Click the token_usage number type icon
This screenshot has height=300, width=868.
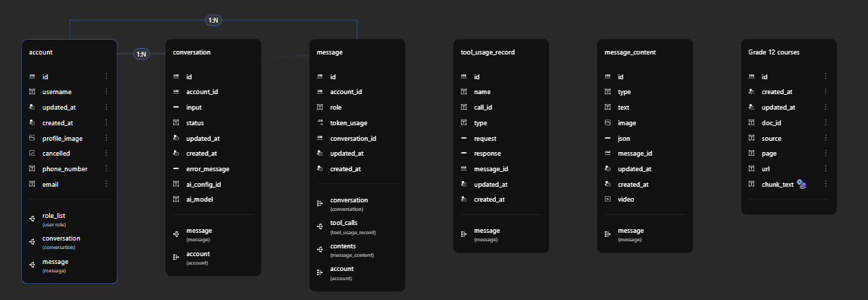(320, 123)
